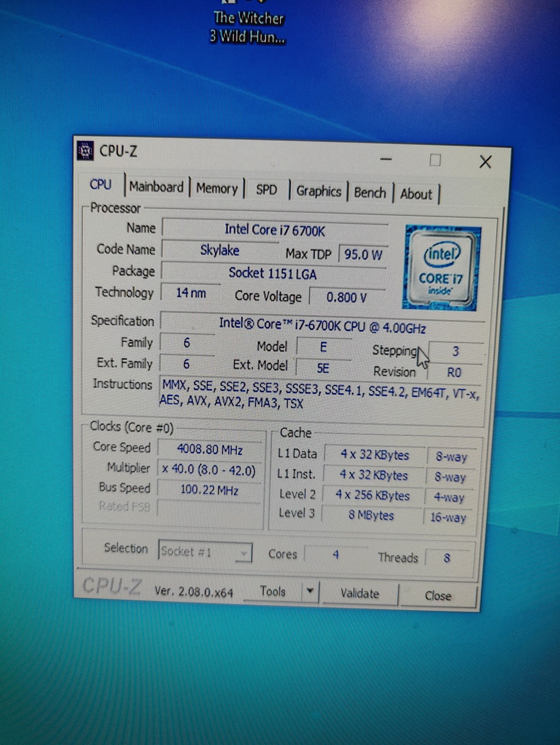The height and width of the screenshot is (745, 560).
Task: Click the Intel Core i7 logo badge
Action: click(x=442, y=267)
